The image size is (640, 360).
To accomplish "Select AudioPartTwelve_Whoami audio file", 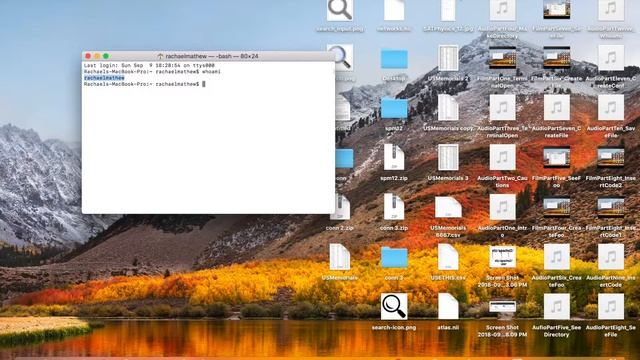I will click(x=611, y=10).
